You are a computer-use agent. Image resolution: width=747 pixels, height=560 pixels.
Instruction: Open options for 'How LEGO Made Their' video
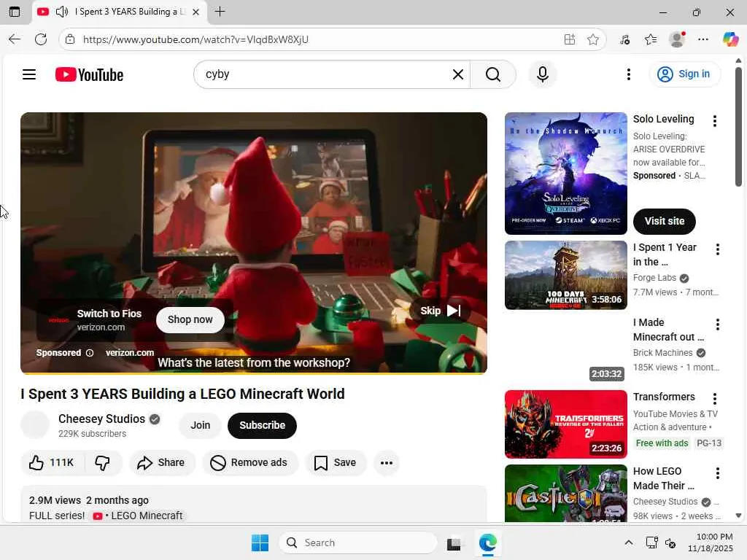[x=718, y=473]
